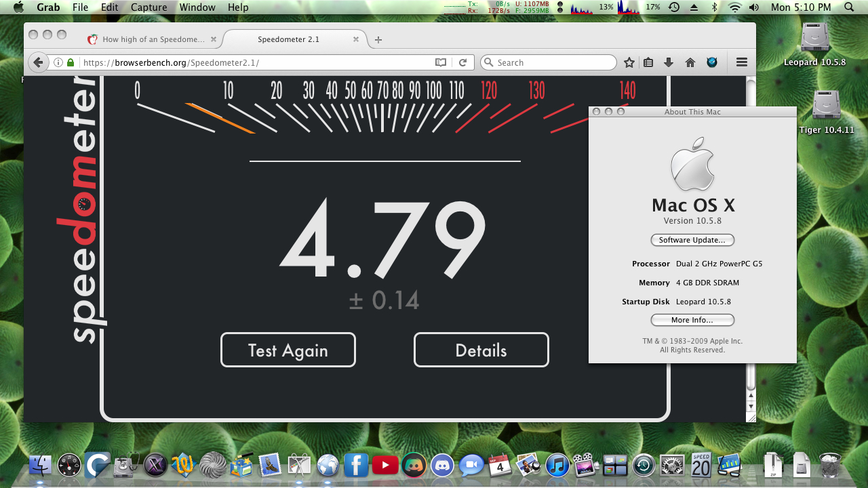868x488 pixels.
Task: Click More Info in About This Mac
Action: coord(692,320)
